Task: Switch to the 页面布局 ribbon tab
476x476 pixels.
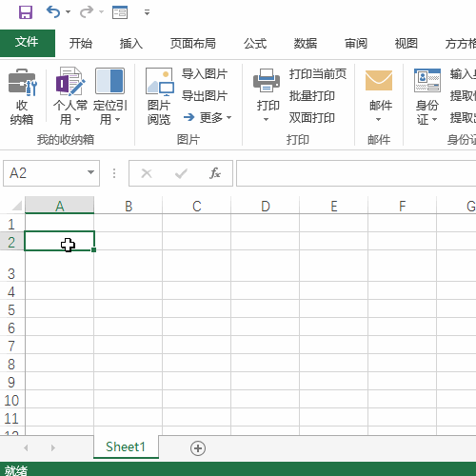Action: coord(193,43)
